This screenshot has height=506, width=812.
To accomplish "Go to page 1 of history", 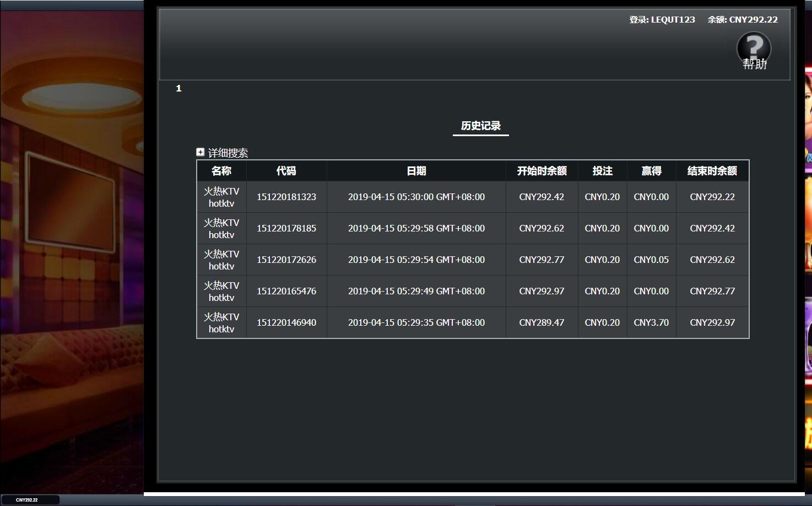I will click(x=178, y=88).
